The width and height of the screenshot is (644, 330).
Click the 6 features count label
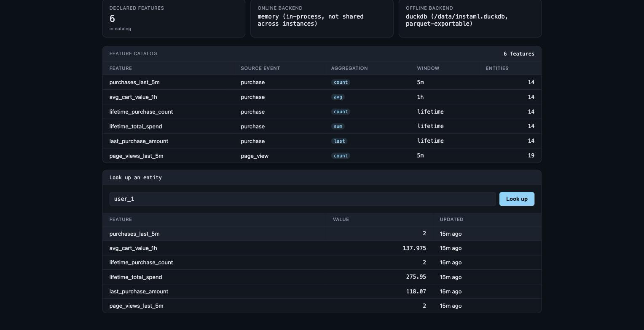pyautogui.click(x=519, y=54)
